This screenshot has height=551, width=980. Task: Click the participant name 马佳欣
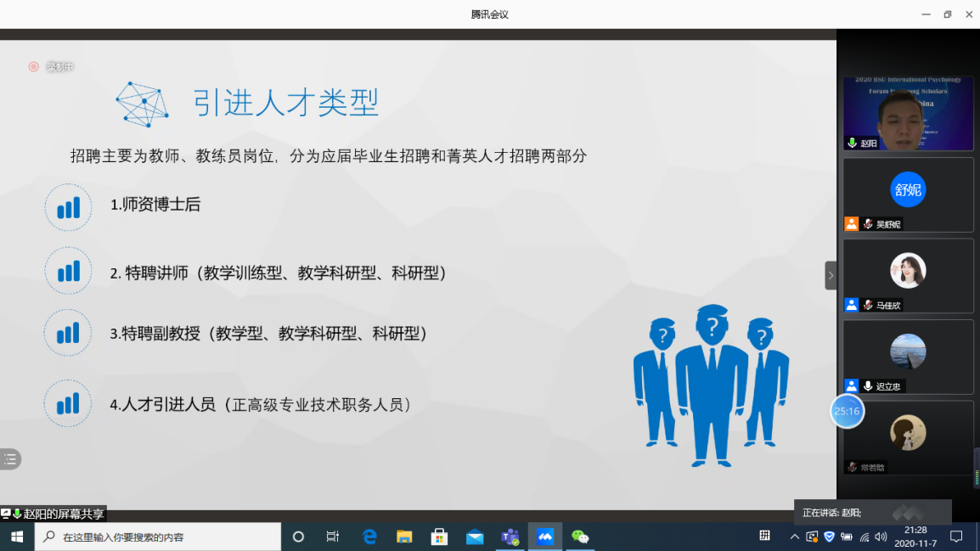888,306
